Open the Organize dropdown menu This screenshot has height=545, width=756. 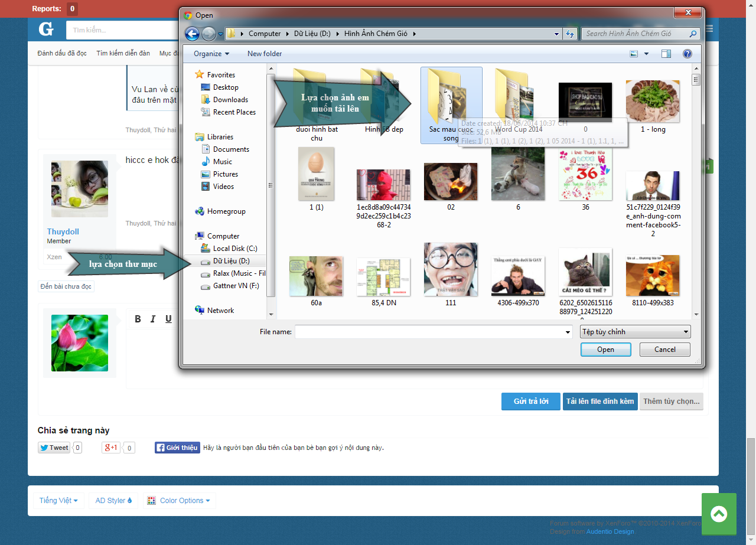click(211, 54)
